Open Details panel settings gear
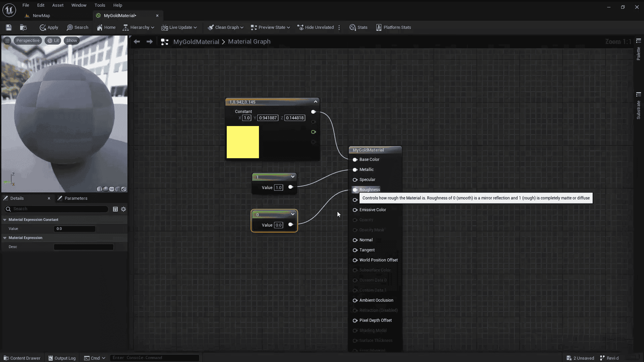644x362 pixels. click(123, 209)
